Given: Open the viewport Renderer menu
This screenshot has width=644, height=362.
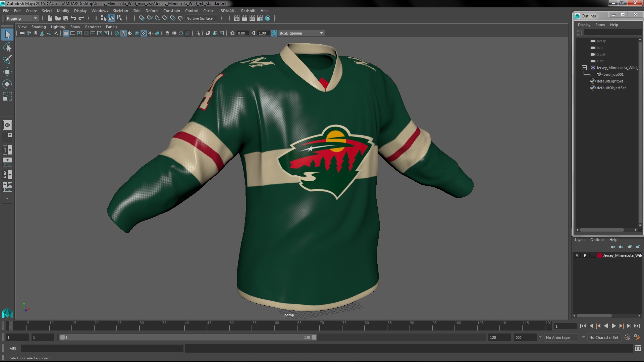Looking at the screenshot, I should pyautogui.click(x=93, y=27).
